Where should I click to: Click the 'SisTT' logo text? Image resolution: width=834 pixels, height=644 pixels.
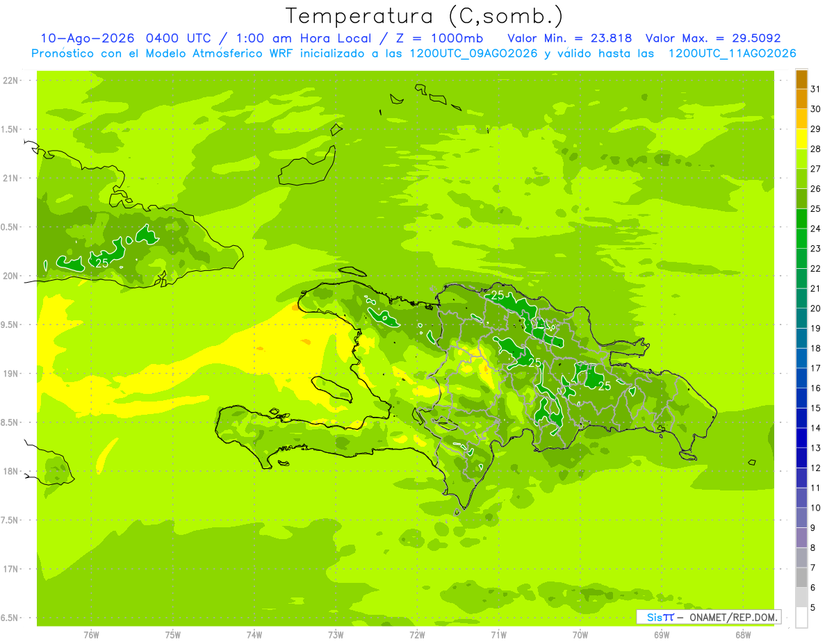660,617
